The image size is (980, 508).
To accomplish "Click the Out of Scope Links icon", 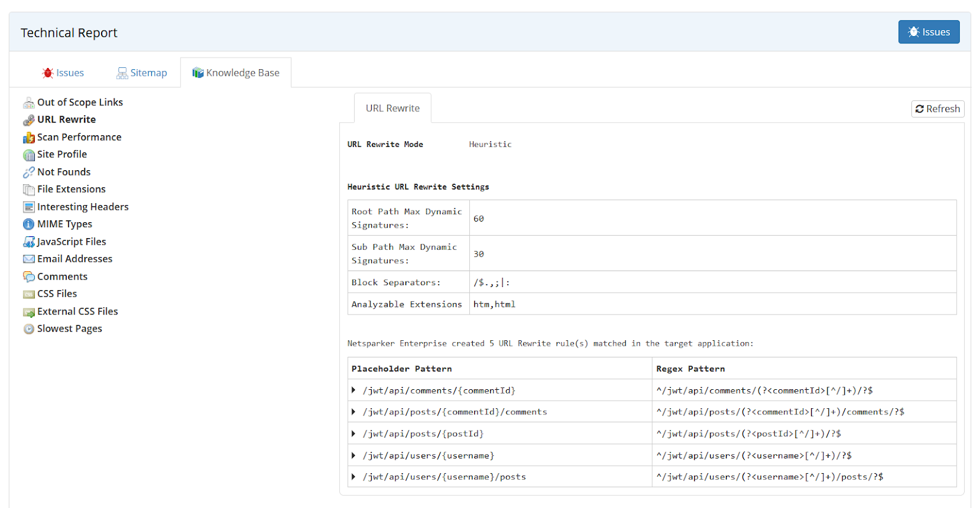I will 29,103.
